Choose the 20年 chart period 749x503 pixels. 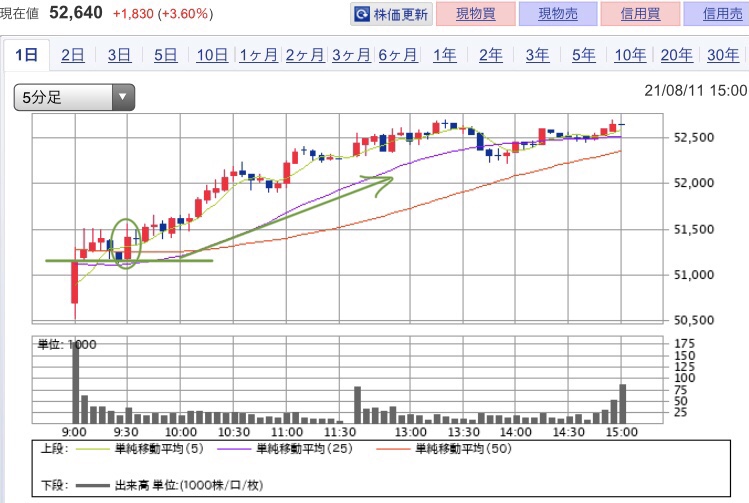676,55
